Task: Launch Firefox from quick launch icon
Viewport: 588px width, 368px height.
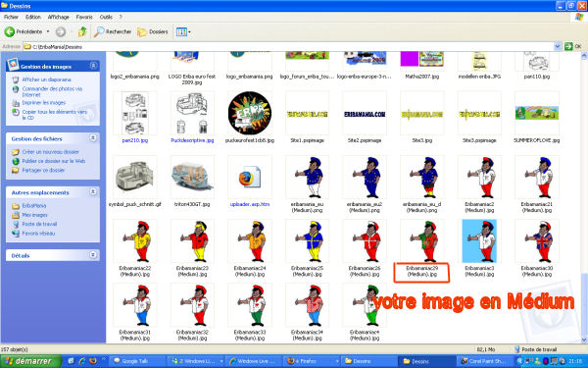Action: 93,361
